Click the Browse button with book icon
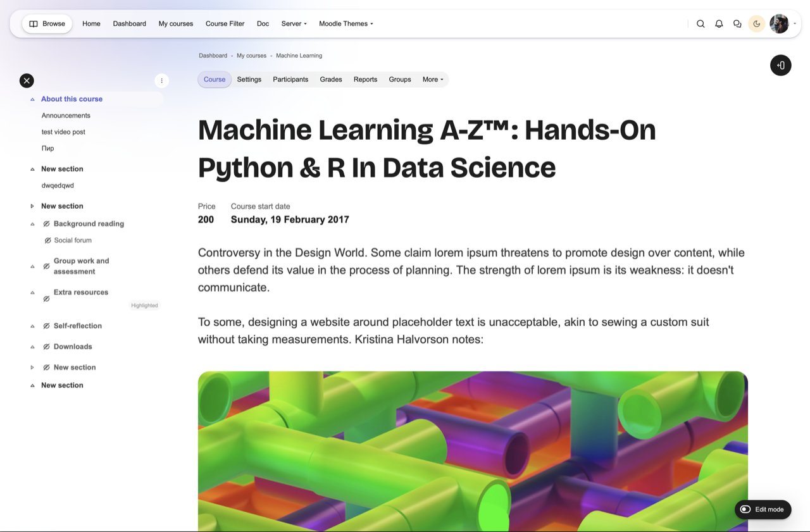The image size is (810, 532). [47, 24]
